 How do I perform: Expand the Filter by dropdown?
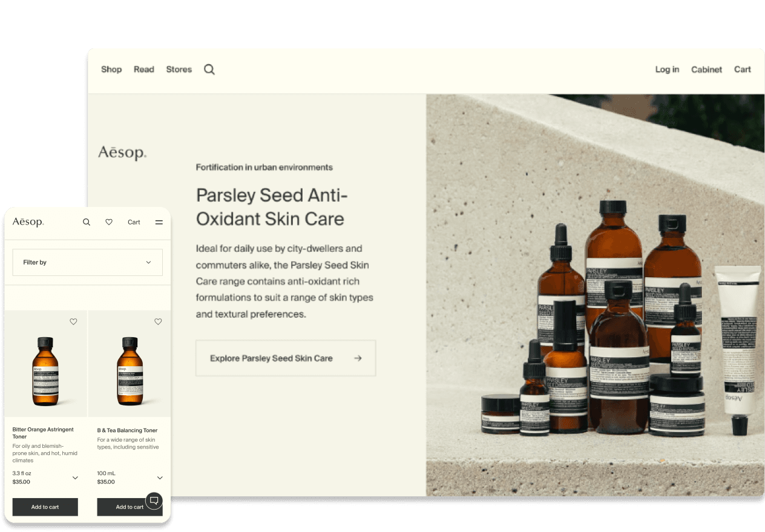point(88,263)
